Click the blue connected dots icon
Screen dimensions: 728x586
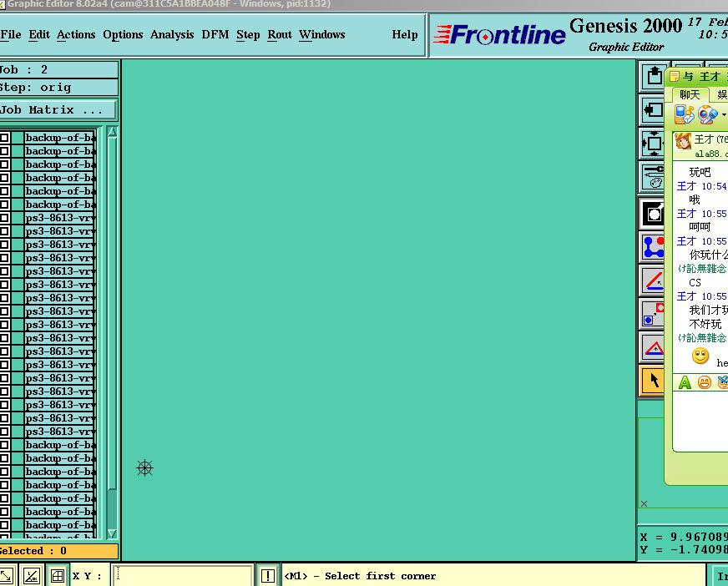(653, 246)
